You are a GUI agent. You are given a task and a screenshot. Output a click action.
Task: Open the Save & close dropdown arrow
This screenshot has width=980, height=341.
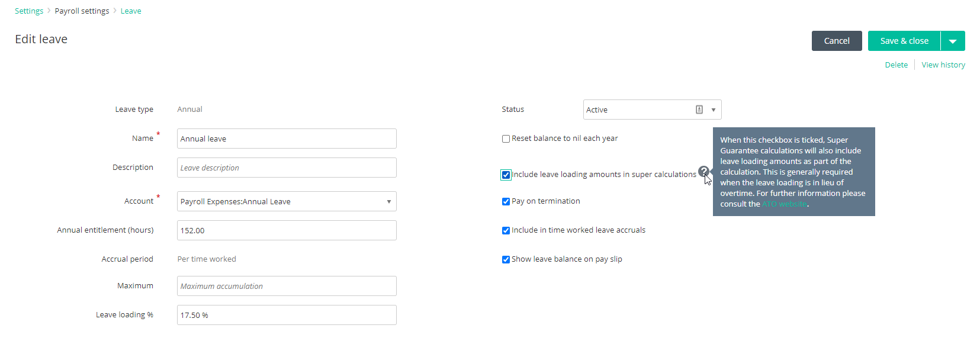[953, 41]
